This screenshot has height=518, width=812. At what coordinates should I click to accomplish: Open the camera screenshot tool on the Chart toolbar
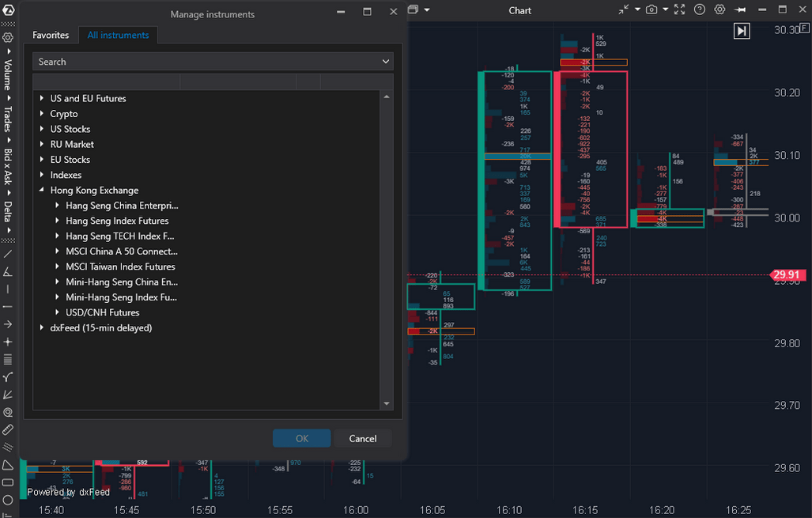[651, 9]
